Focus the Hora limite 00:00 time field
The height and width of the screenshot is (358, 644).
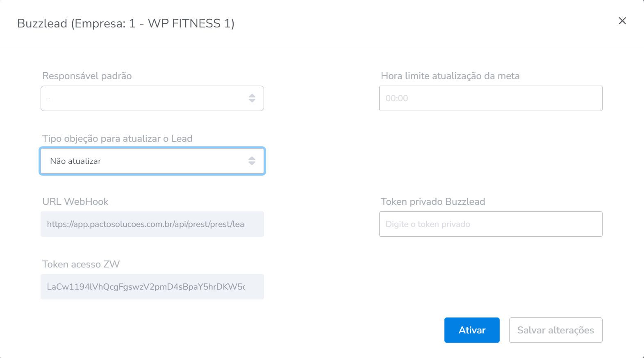[x=490, y=98]
